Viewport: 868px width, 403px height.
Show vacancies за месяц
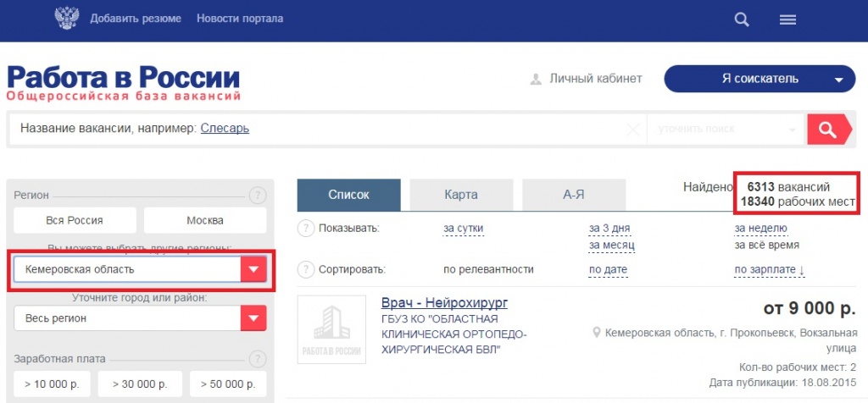[611, 245]
